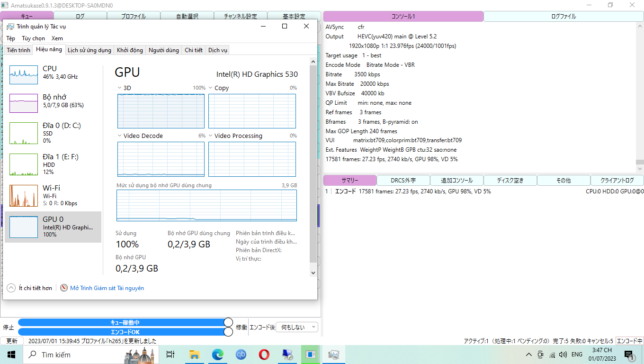The image size is (644, 364).
Task: Open qBittorrent from the taskbar
Action: tap(241, 355)
